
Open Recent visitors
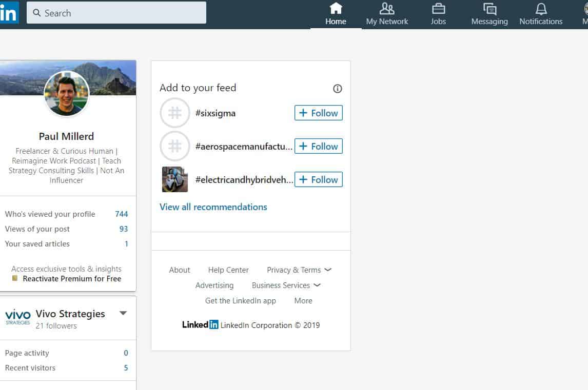coord(30,368)
